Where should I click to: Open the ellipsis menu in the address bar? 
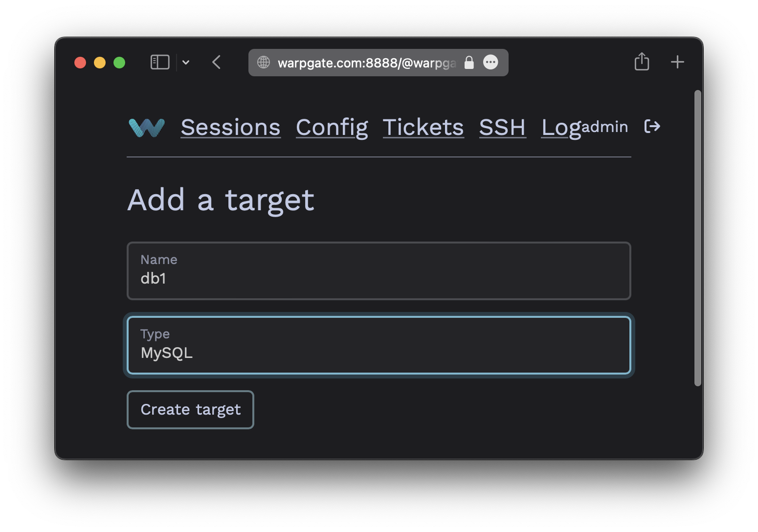490,62
